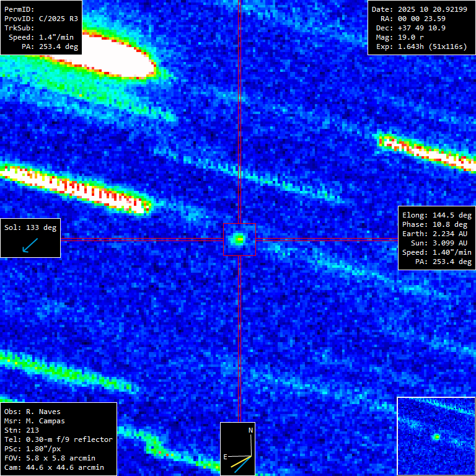
Task: Click the Elong 144.5 deg entry
Action: click(437, 216)
